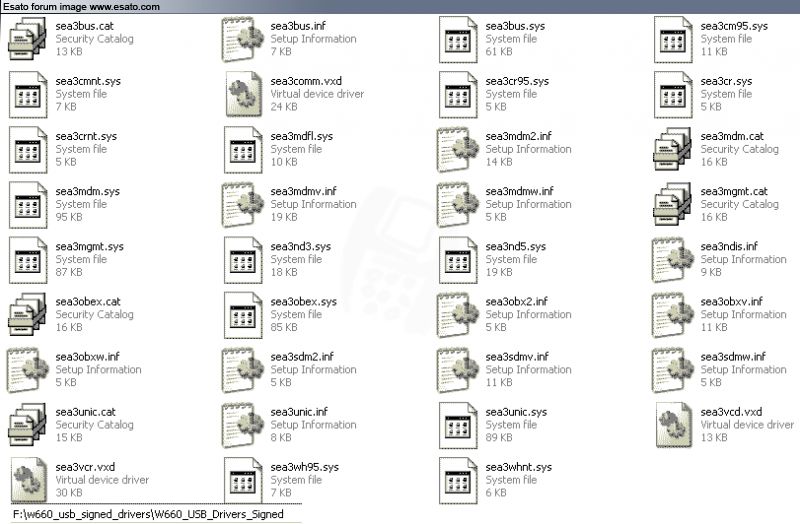Select the sea3obxw.inf setup icon
This screenshot has height=524, width=800.
coord(28,369)
